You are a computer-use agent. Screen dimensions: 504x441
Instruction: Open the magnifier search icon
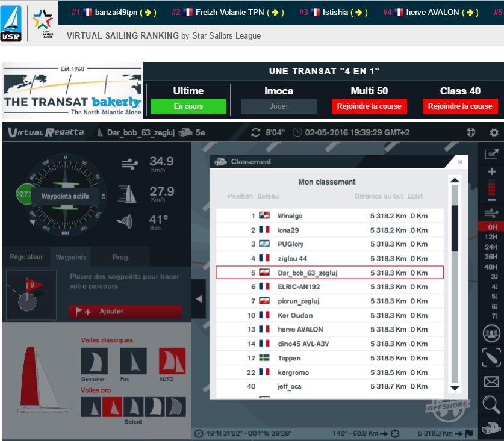(x=491, y=405)
